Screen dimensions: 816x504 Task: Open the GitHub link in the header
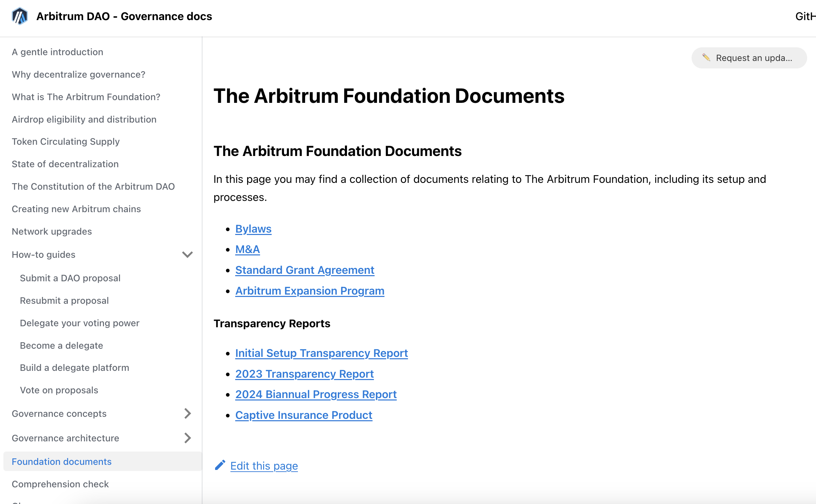point(805,16)
